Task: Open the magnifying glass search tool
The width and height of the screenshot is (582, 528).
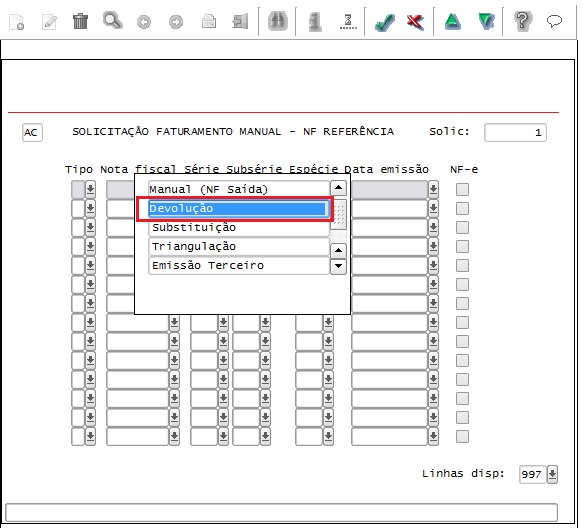Action: [x=112, y=21]
